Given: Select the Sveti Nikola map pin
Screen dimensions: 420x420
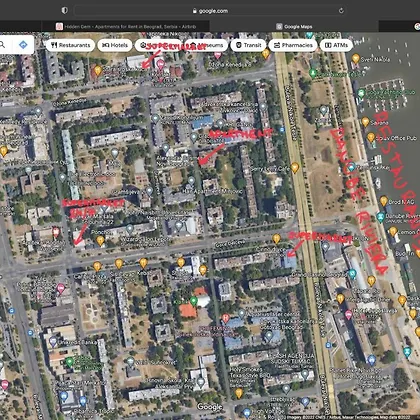Looking at the screenshot, I should [356, 59].
